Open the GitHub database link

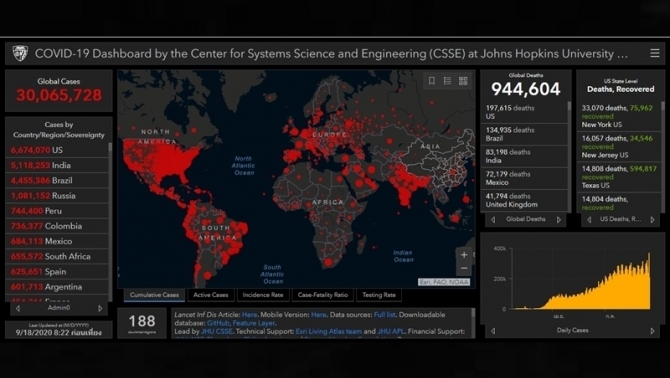218,323
